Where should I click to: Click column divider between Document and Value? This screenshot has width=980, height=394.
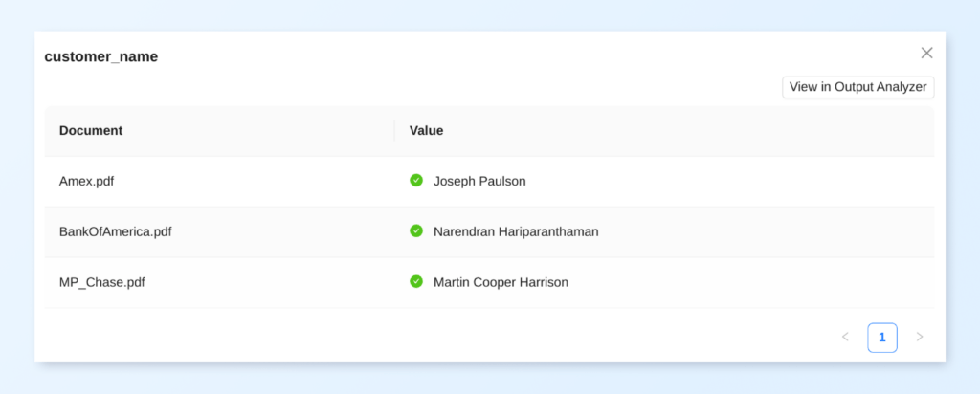pyautogui.click(x=394, y=130)
